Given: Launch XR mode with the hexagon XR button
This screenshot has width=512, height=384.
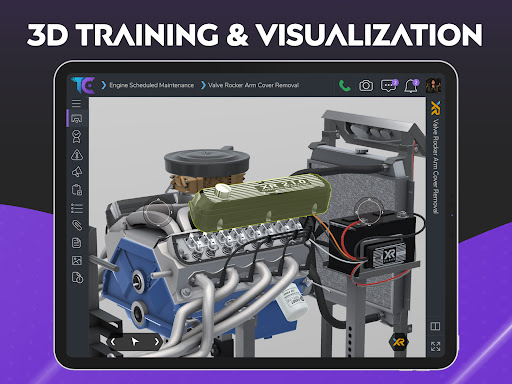Looking at the screenshot, I should click(399, 342).
